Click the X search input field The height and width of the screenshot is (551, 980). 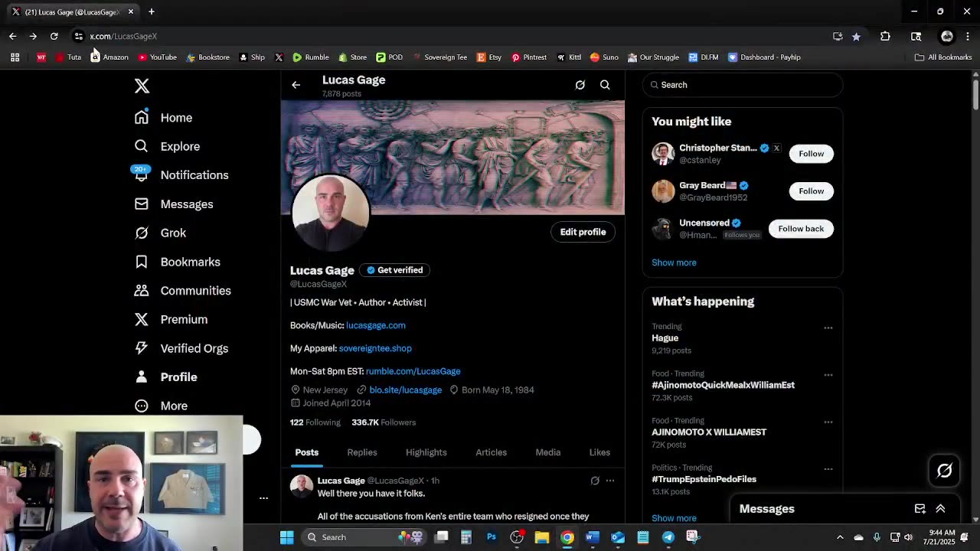(x=743, y=85)
